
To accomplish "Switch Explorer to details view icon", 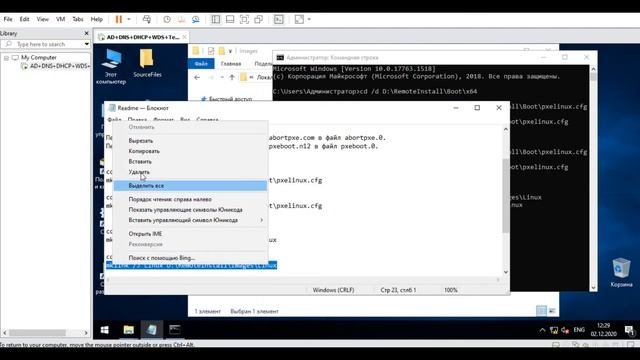I will [x=541, y=311].
